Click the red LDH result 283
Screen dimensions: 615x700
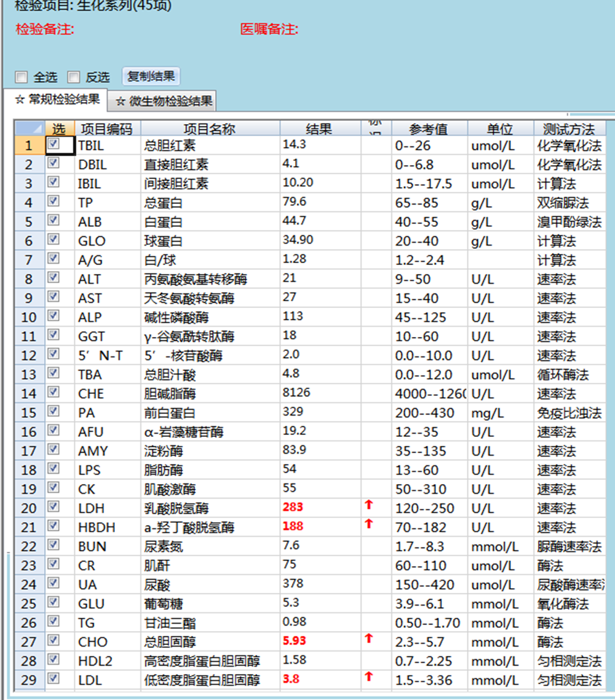tap(293, 507)
